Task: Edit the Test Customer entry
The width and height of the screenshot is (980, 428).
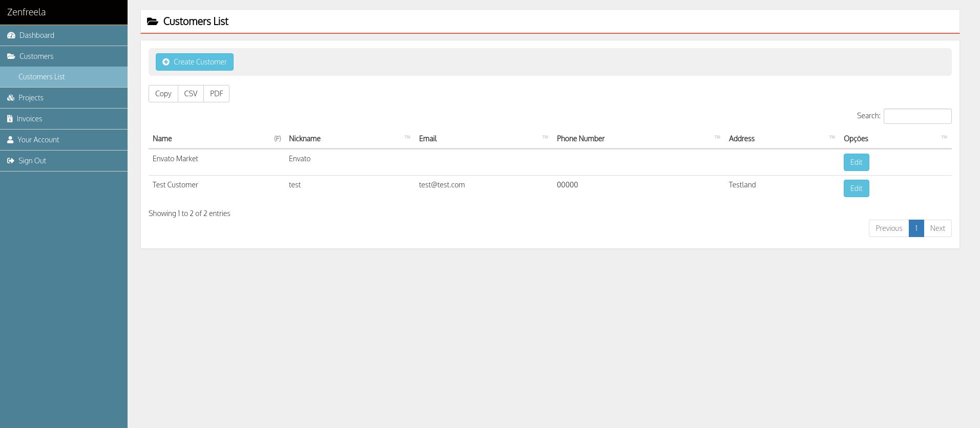Action: [x=856, y=188]
